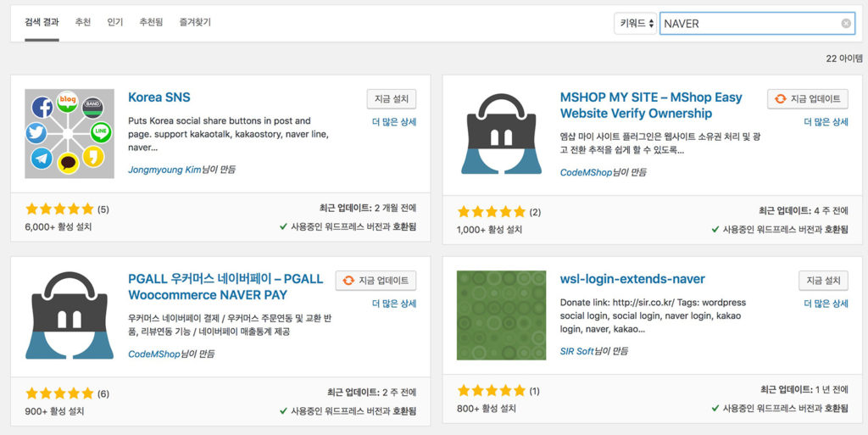Click the NAVER keyword search input
The image size is (868, 435).
click(x=748, y=24)
